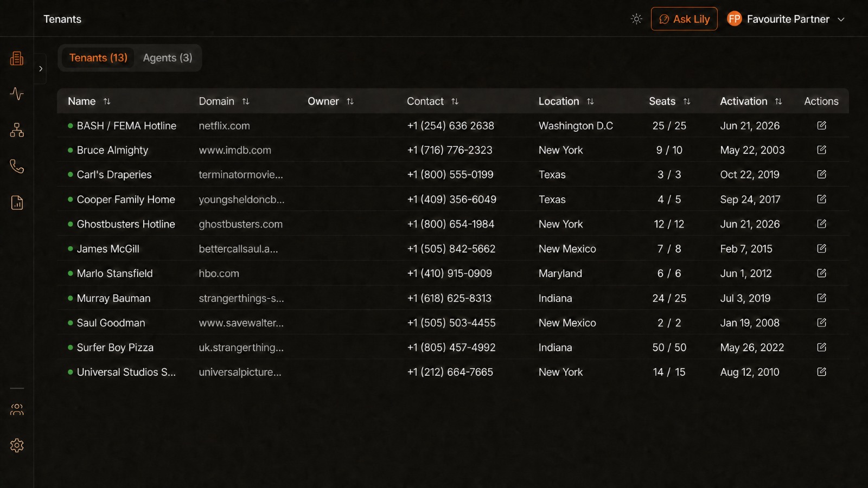This screenshot has height=488, width=868.
Task: Open the phone calls icon in sidebar
Action: click(17, 166)
